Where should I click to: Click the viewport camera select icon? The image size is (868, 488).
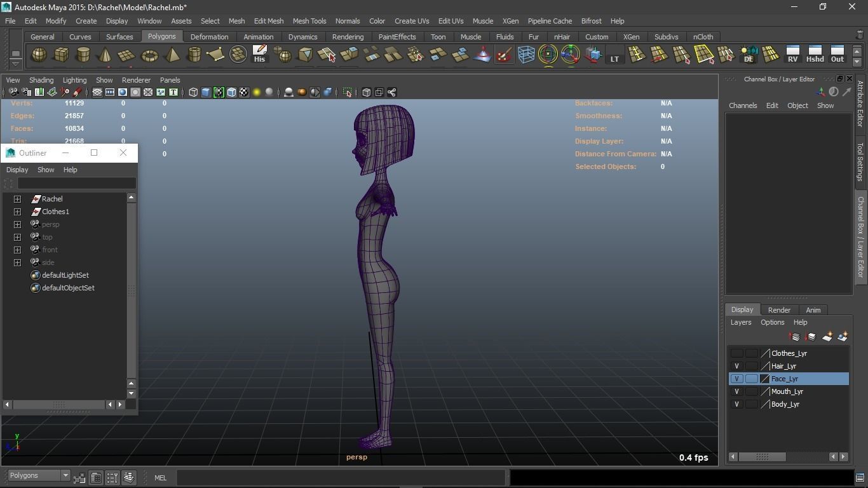point(13,92)
